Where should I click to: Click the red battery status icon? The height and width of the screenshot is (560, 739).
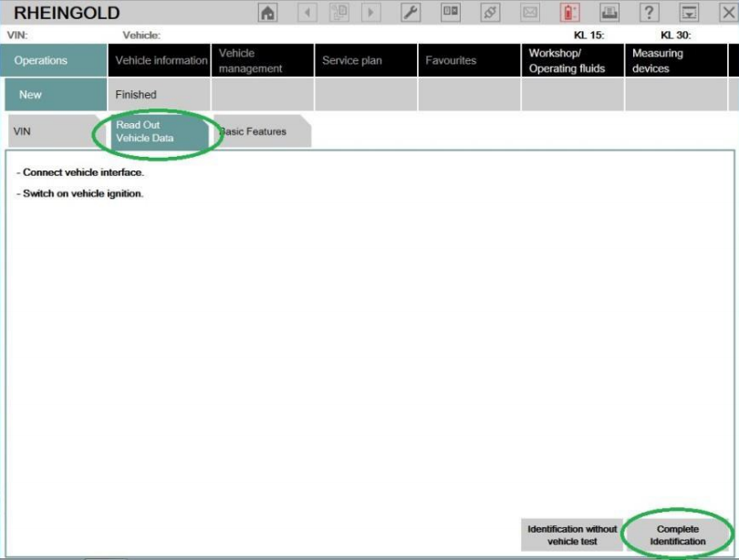(569, 12)
